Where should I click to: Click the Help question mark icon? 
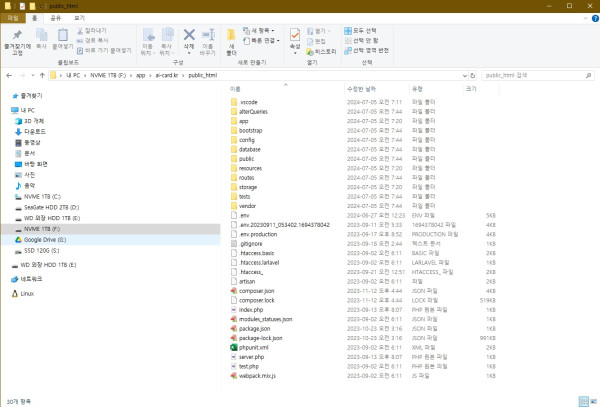(595, 18)
